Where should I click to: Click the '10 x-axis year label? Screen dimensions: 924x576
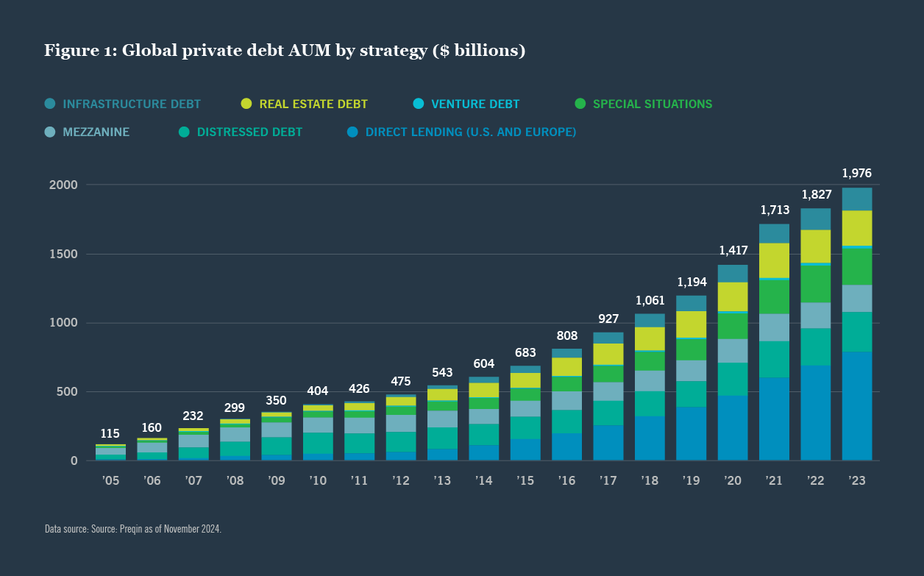[x=318, y=480]
